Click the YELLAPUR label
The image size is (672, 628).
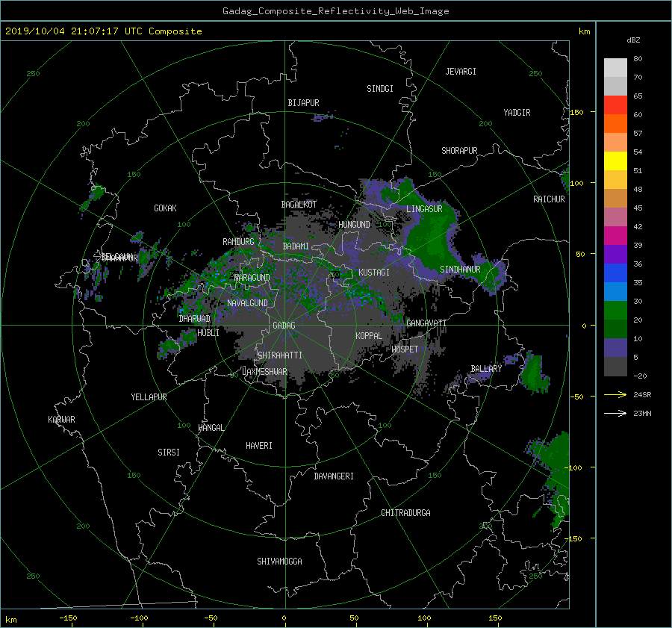coord(149,397)
